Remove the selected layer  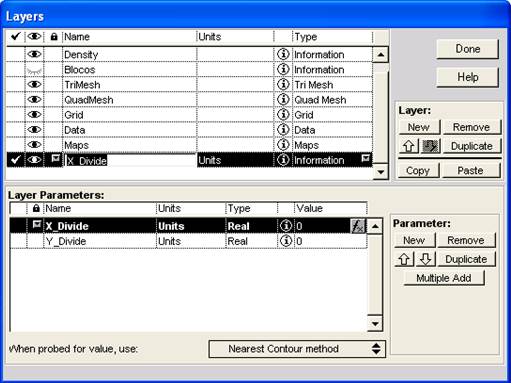tap(471, 127)
